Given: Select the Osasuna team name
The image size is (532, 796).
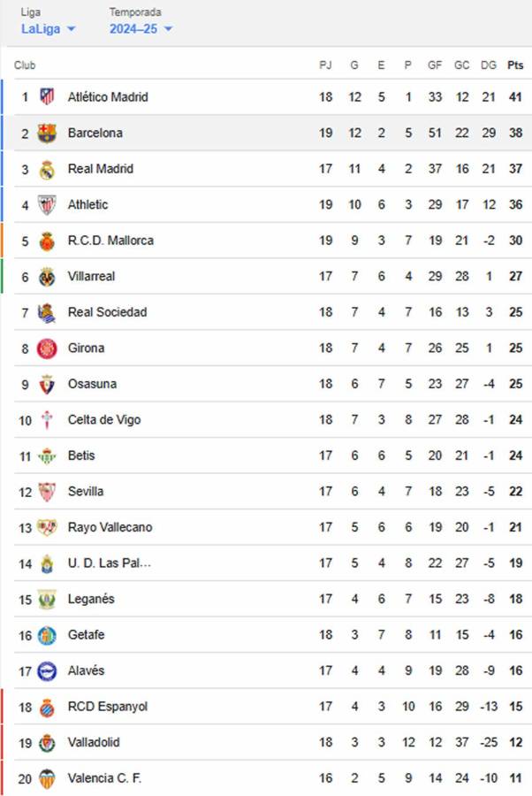Looking at the screenshot, I should point(94,384).
